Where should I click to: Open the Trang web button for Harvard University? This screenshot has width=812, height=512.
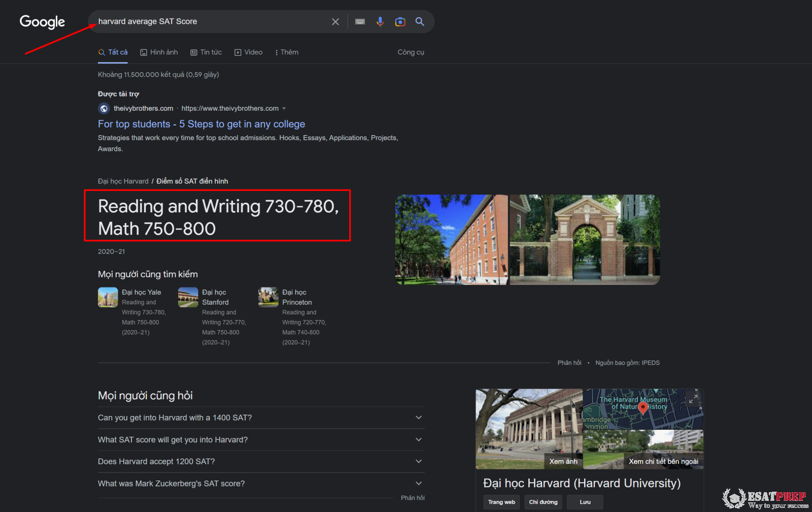click(501, 502)
